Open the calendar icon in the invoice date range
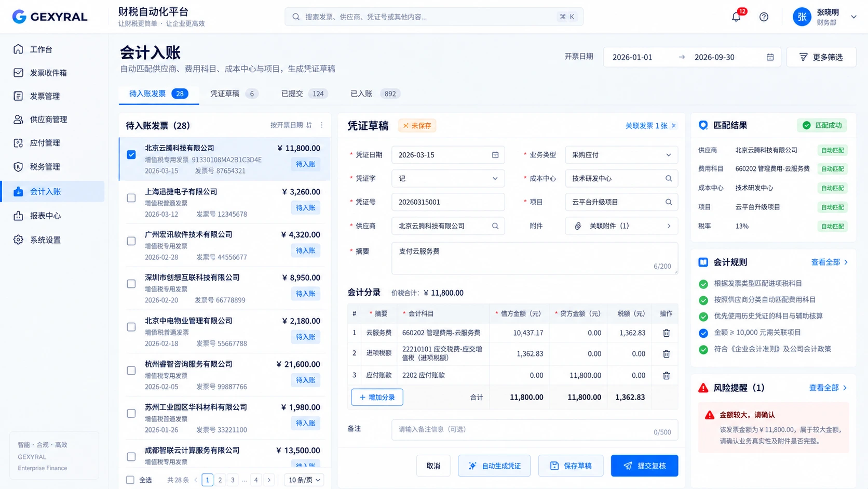Image resolution: width=868 pixels, height=489 pixels. coord(770,57)
